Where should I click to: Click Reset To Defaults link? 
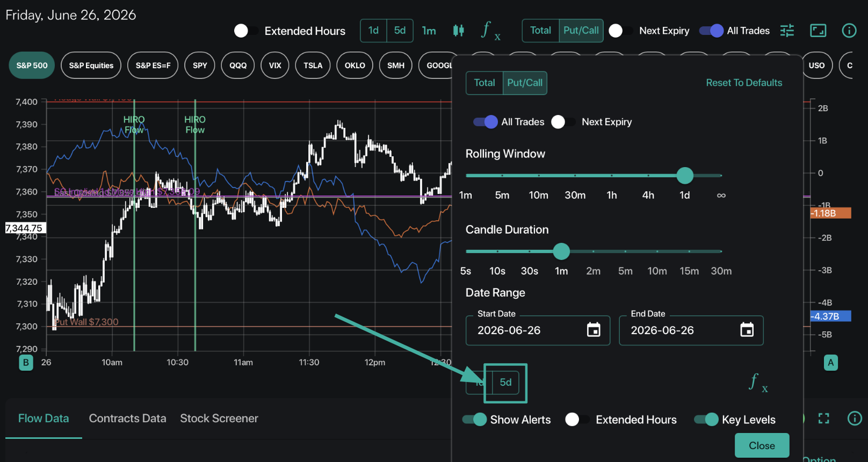click(744, 83)
